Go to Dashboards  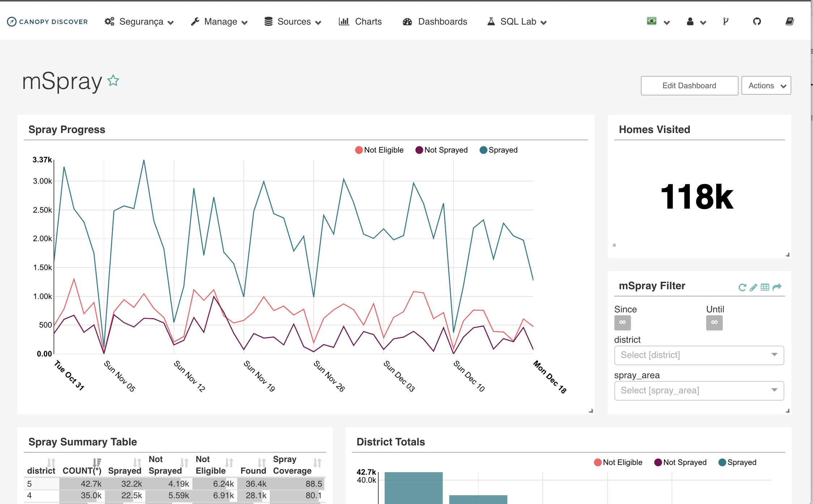[435, 22]
